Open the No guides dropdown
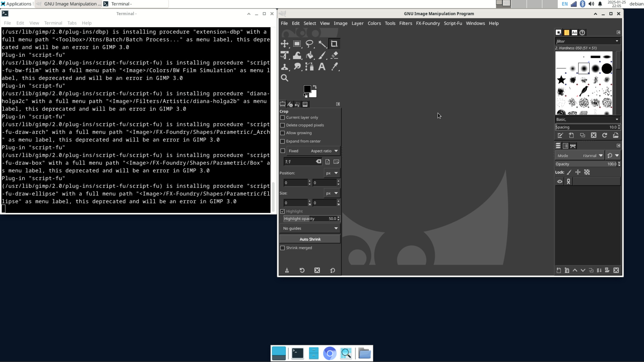The image size is (644, 362). (310, 228)
